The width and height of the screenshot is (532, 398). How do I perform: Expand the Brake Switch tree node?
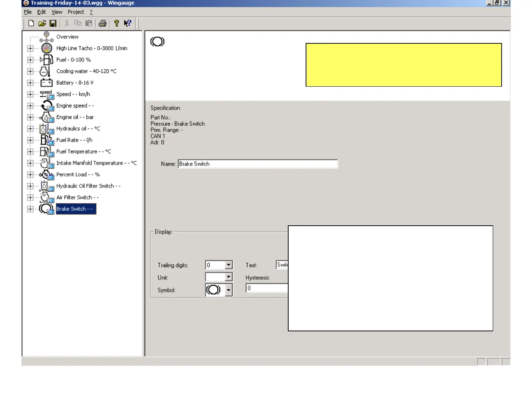[30, 209]
